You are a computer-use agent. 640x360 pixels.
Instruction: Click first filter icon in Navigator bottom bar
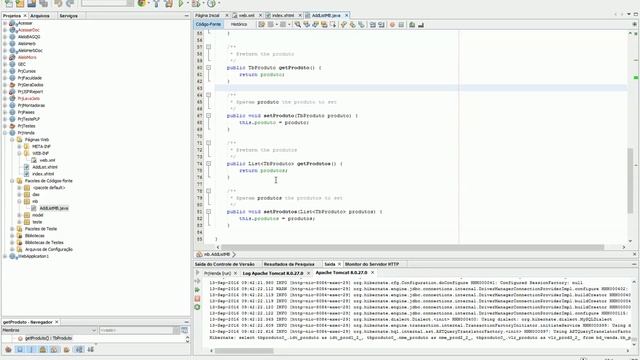coord(8,349)
